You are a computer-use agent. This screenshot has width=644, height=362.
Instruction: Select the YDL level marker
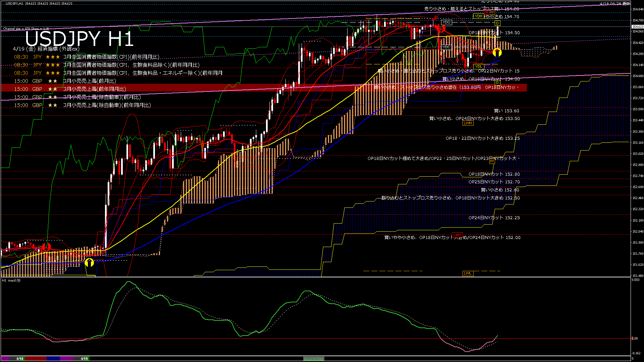(478, 66)
